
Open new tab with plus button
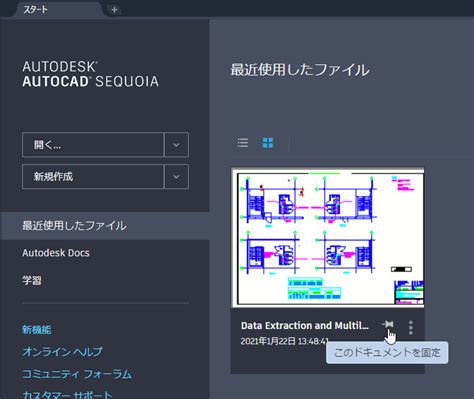click(x=114, y=10)
